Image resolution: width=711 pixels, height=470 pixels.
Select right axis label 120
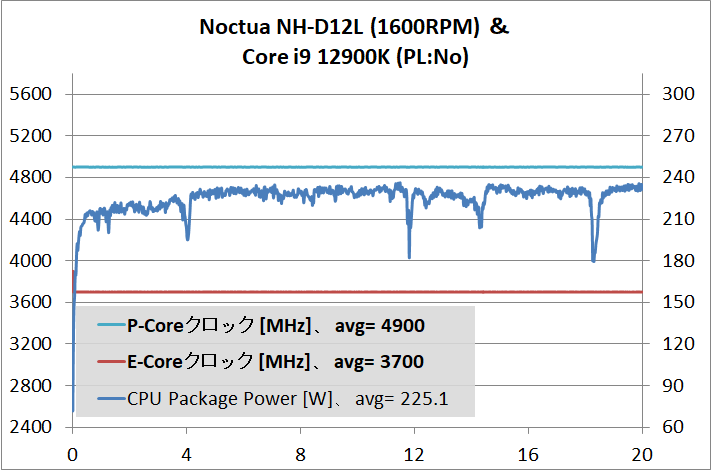[678, 344]
